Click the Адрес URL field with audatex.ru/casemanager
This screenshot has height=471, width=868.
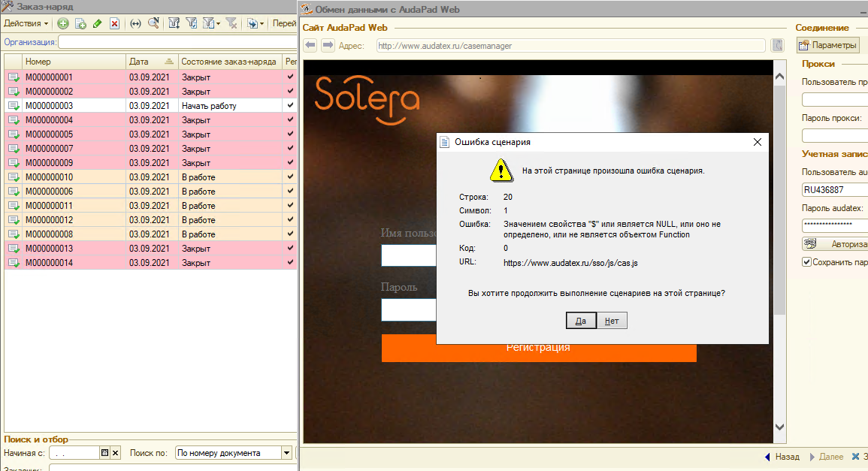(x=570, y=45)
